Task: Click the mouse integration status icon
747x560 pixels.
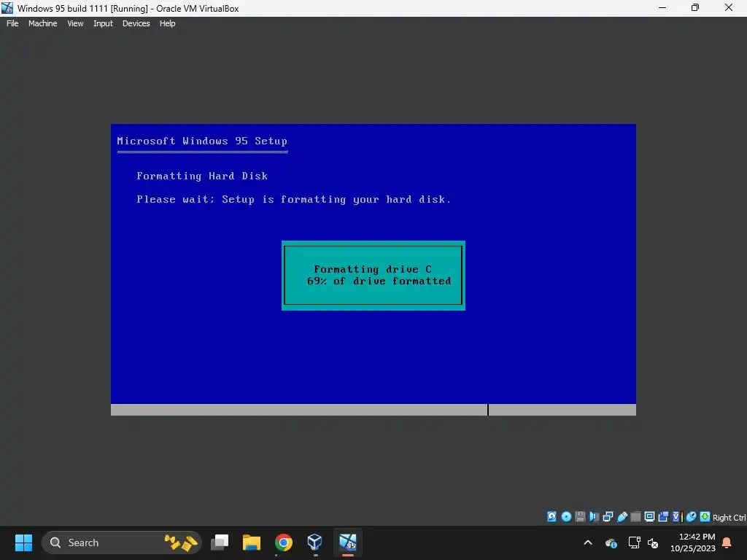Action: (692, 517)
